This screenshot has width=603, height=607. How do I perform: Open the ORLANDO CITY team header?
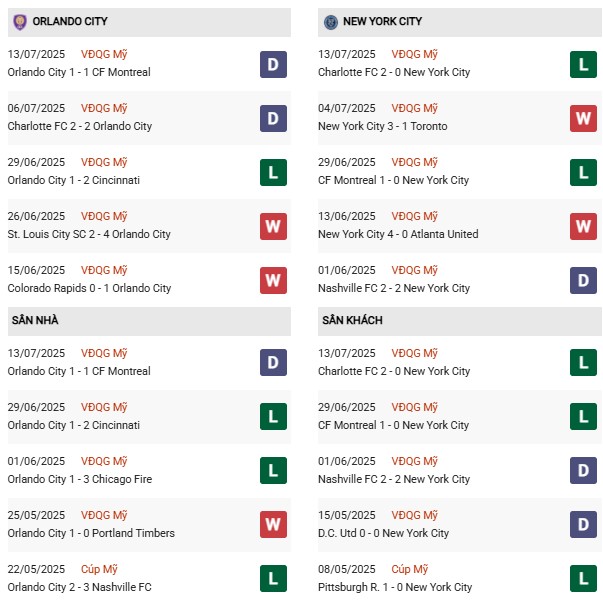(x=70, y=21)
